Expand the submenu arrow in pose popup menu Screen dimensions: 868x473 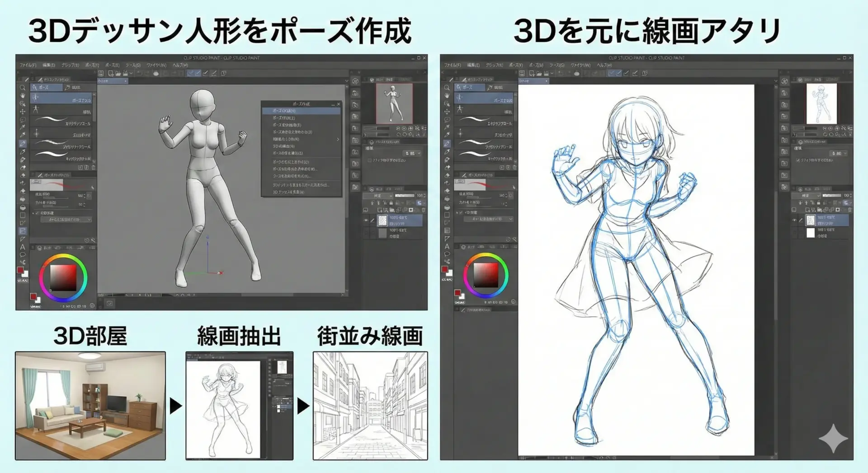tap(338, 139)
